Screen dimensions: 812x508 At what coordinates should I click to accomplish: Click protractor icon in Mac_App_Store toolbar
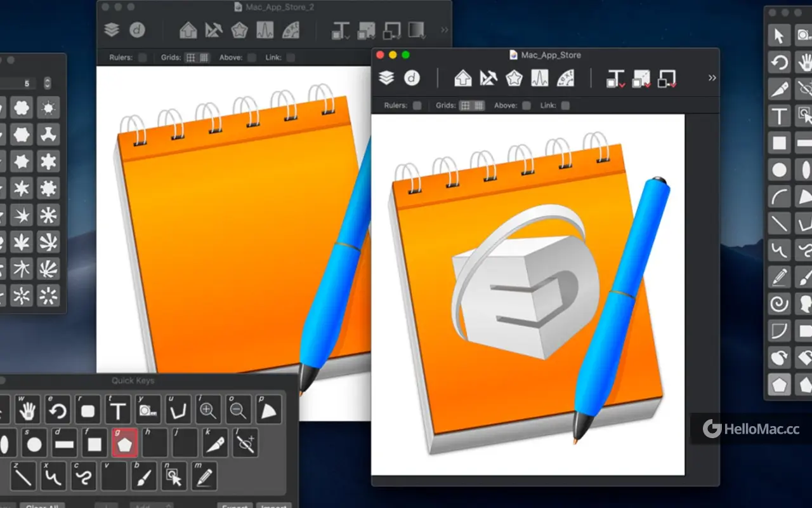(565, 78)
